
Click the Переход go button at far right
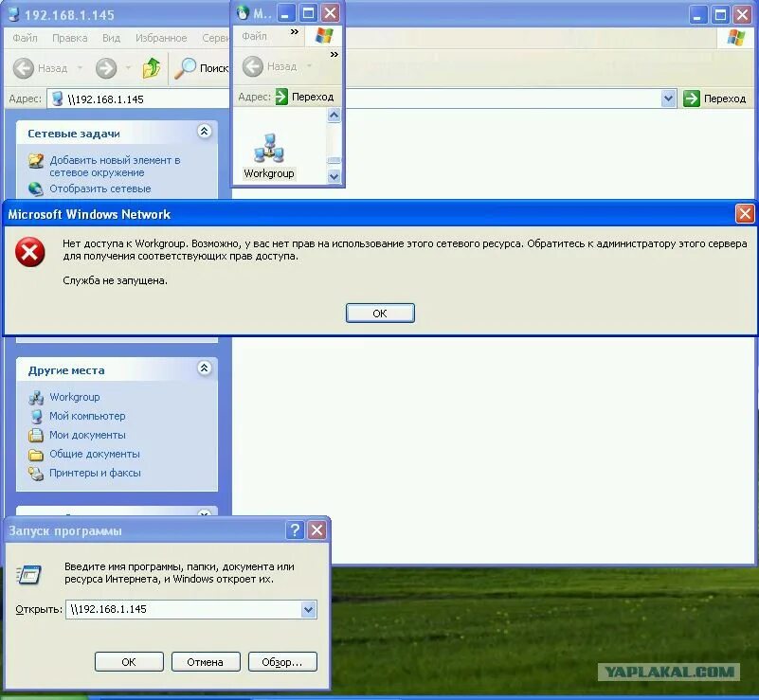[714, 99]
